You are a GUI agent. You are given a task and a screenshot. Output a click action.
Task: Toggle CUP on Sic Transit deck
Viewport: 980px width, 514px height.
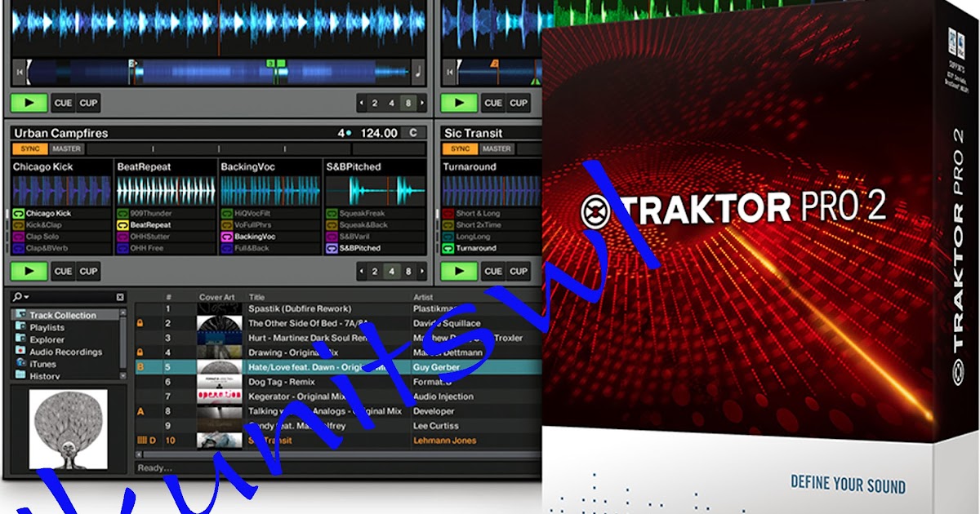pyautogui.click(x=518, y=272)
